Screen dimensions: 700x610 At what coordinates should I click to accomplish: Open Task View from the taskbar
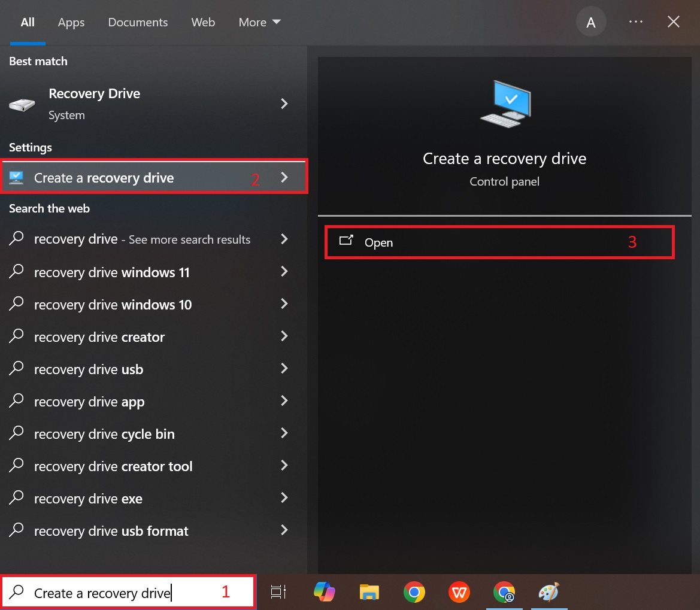click(x=278, y=593)
